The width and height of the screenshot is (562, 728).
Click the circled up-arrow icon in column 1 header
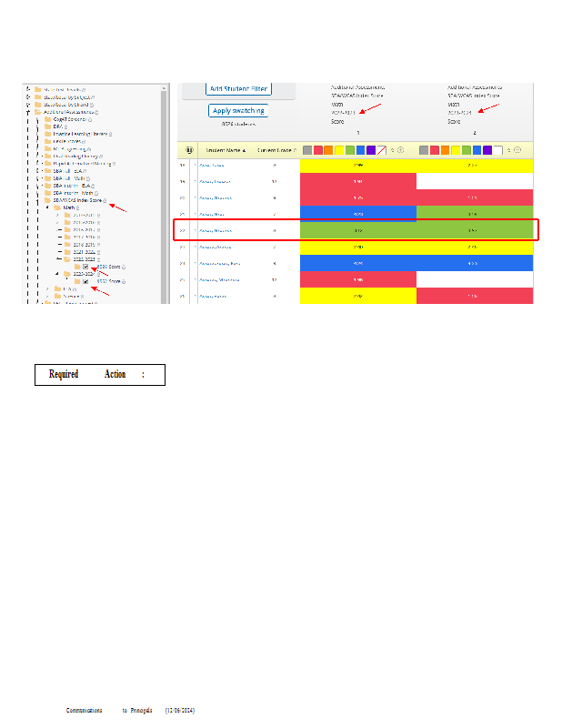pyautogui.click(x=400, y=150)
